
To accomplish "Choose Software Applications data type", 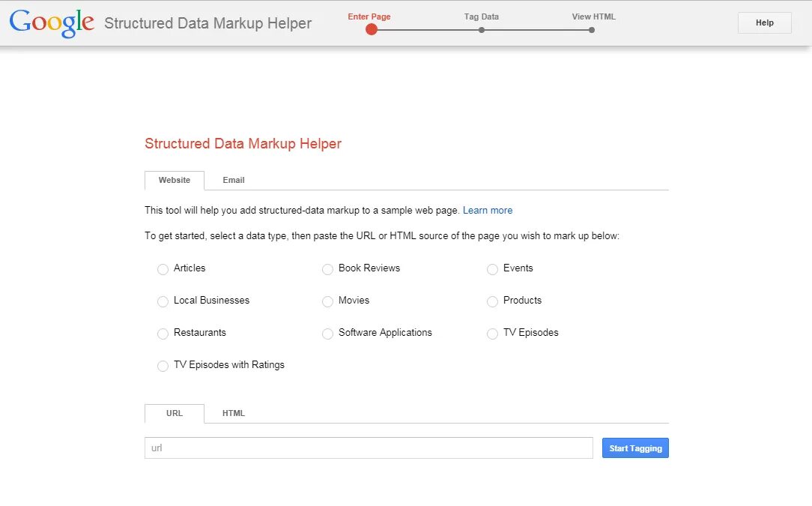I will click(327, 334).
